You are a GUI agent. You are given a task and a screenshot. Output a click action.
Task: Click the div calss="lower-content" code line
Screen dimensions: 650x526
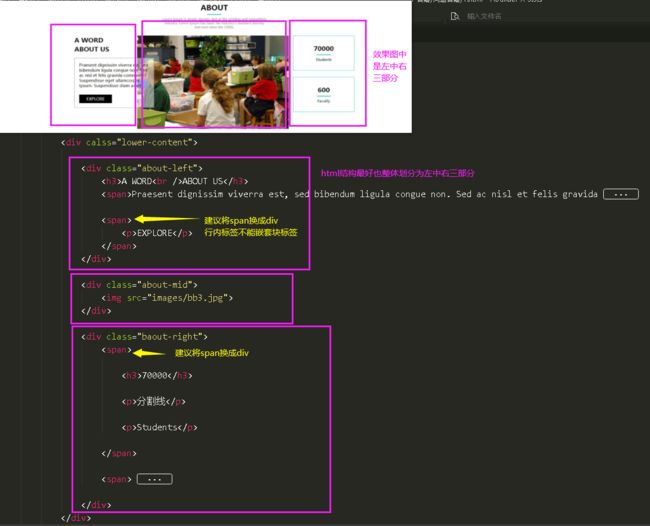(x=129, y=142)
